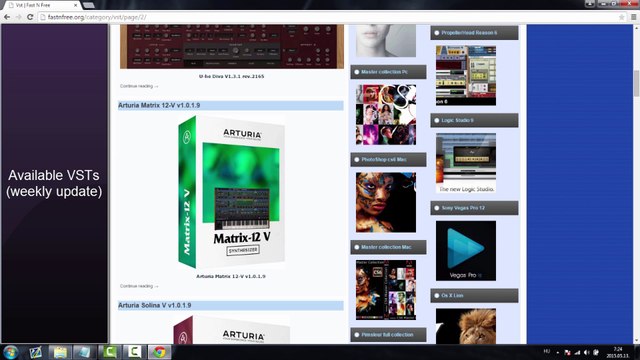Click the Reason 6 rack thumbnail

tap(466, 76)
